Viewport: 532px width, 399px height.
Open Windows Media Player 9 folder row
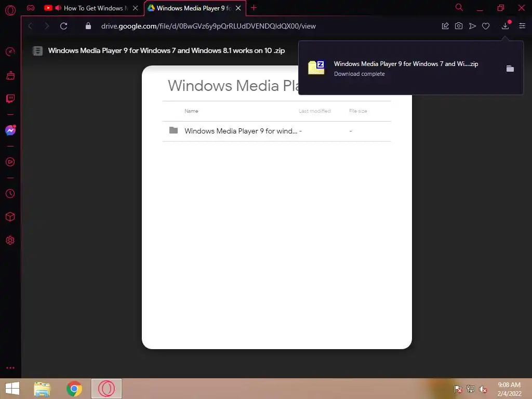[276, 131]
